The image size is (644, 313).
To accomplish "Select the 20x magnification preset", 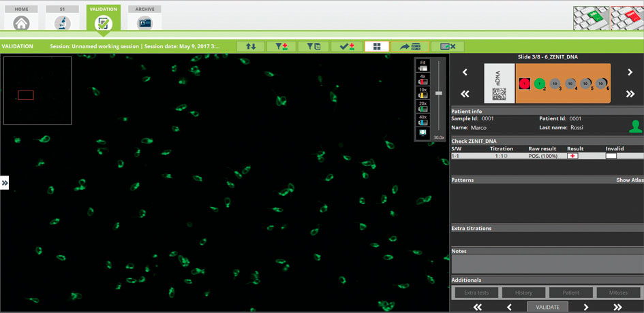I will coord(423,107).
